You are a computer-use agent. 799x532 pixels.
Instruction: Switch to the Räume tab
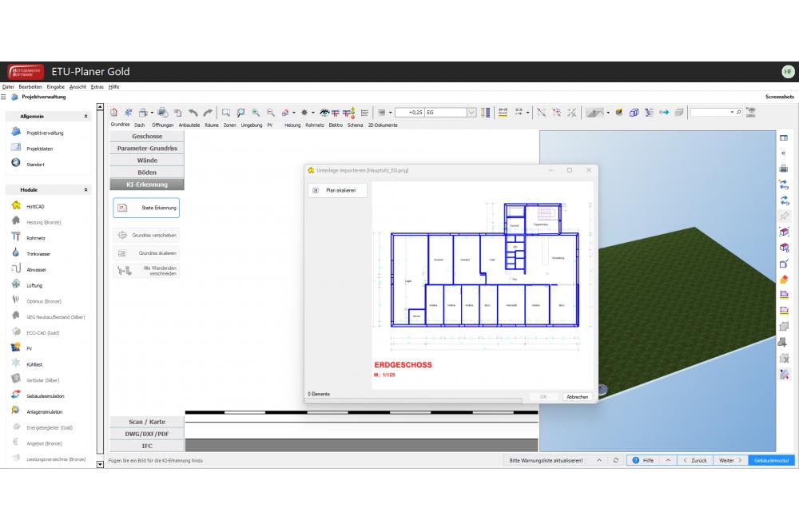(x=212, y=125)
